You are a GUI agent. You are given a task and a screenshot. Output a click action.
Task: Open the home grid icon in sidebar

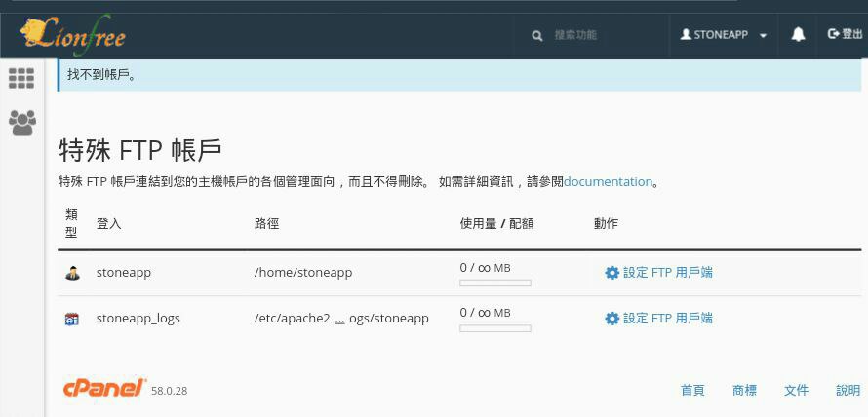pyautogui.click(x=21, y=79)
